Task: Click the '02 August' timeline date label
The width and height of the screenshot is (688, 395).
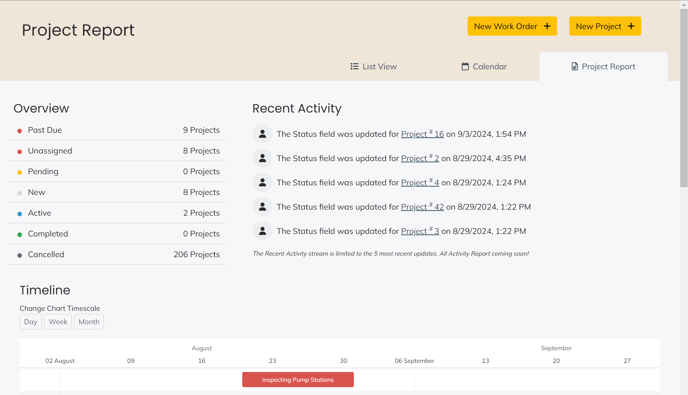Action: (x=60, y=361)
